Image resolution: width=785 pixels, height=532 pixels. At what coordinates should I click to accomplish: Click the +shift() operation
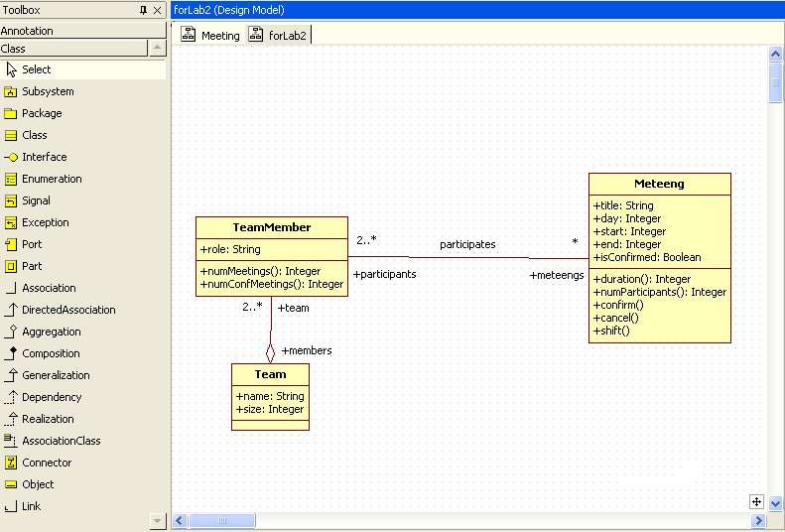[x=611, y=331]
